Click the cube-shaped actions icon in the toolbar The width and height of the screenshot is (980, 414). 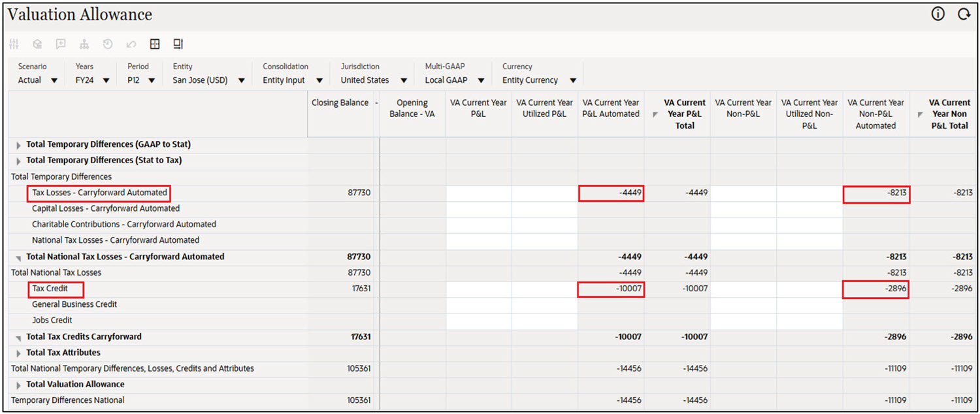(37, 44)
